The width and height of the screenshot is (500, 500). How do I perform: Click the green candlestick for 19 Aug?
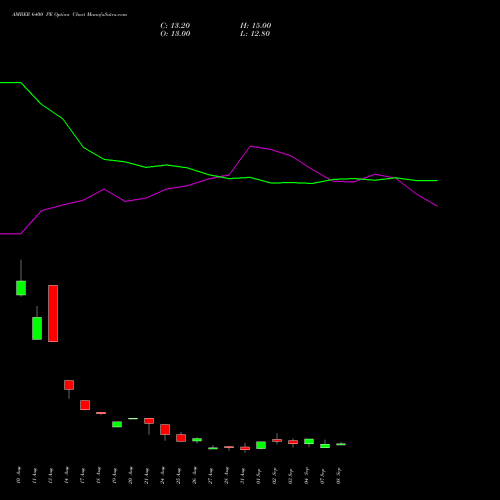click(x=117, y=424)
